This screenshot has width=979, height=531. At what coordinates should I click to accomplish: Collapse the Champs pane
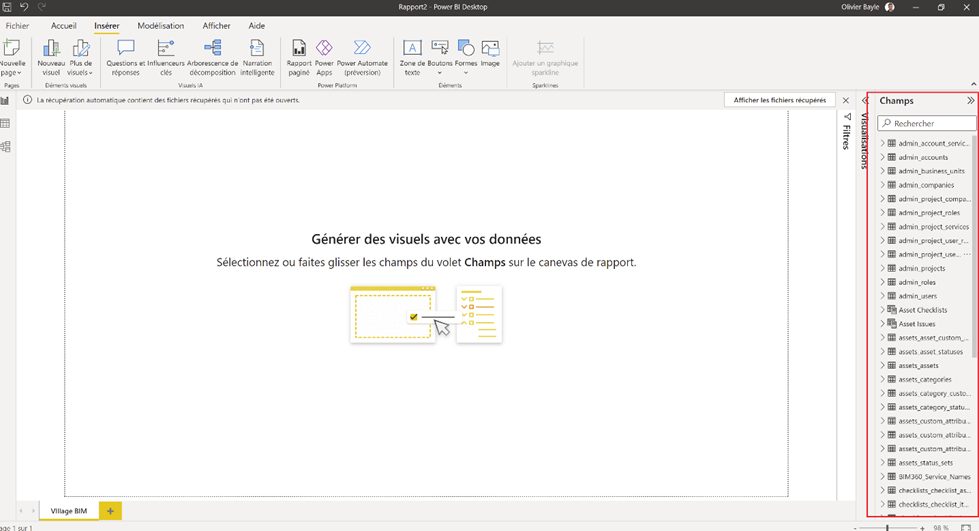click(970, 101)
